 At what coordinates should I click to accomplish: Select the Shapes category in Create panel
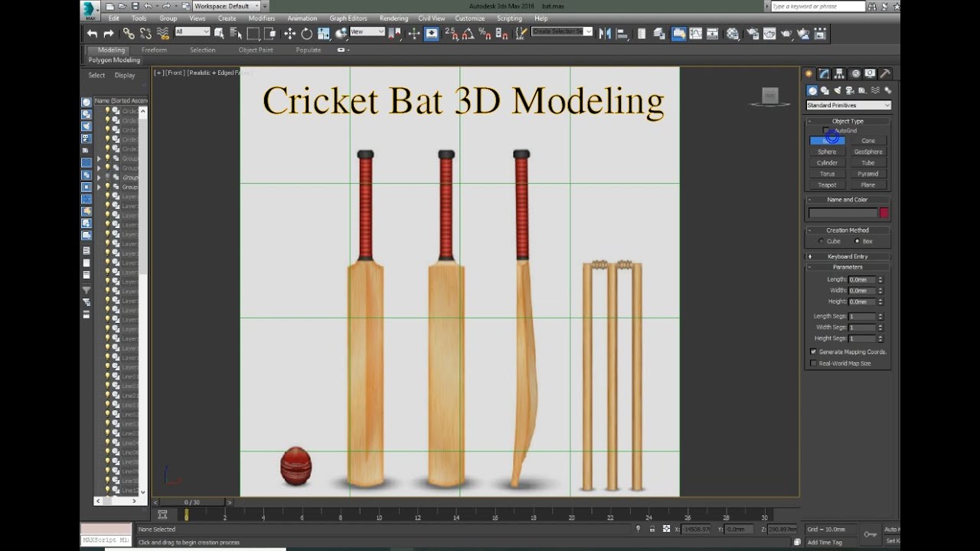pos(824,90)
